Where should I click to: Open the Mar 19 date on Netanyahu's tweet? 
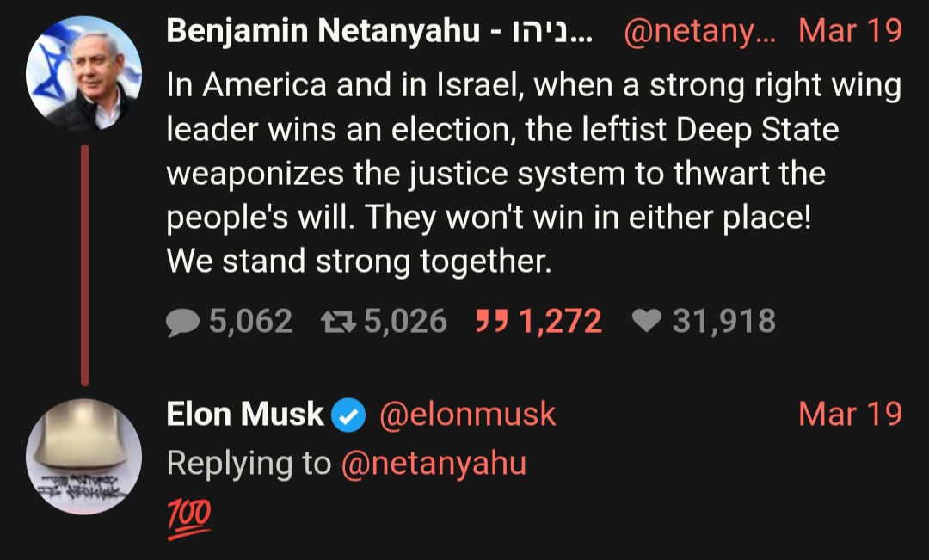tap(850, 31)
